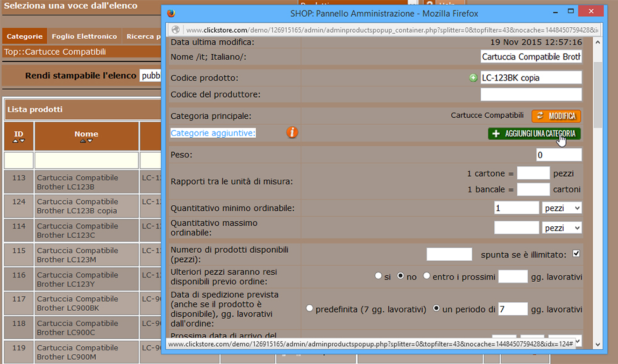Viewport: 618px width, 364px height.
Task: Select 'no' radio for ulteriori pezzi
Action: click(x=400, y=276)
